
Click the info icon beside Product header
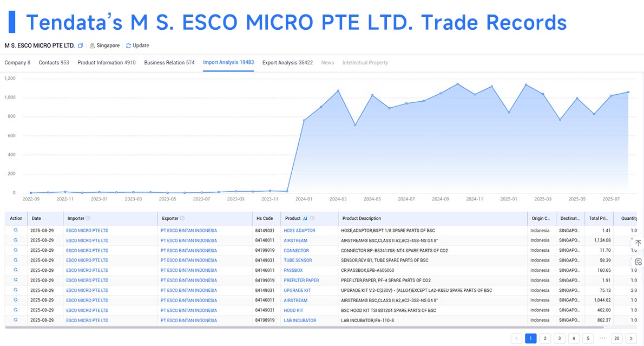coord(312,218)
